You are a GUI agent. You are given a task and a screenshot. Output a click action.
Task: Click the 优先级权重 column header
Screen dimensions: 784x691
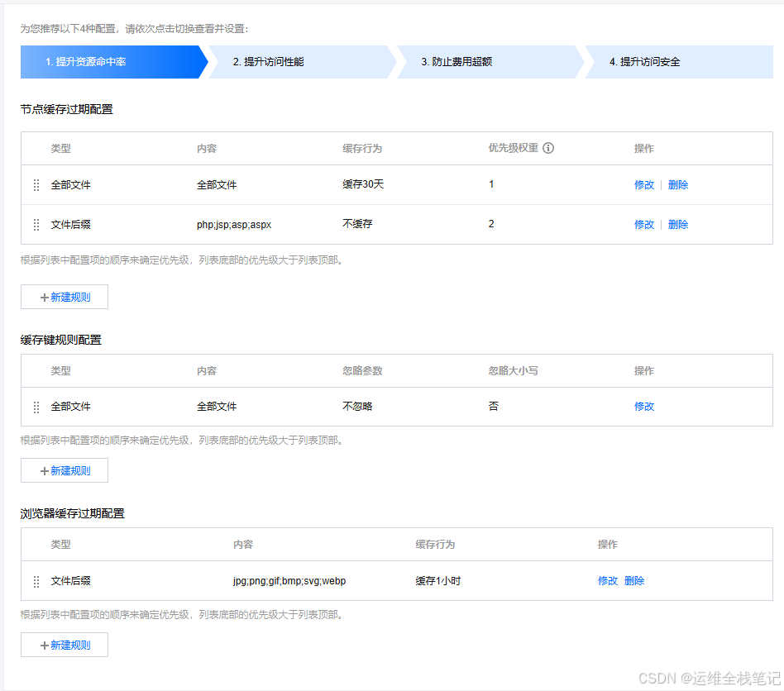513,148
